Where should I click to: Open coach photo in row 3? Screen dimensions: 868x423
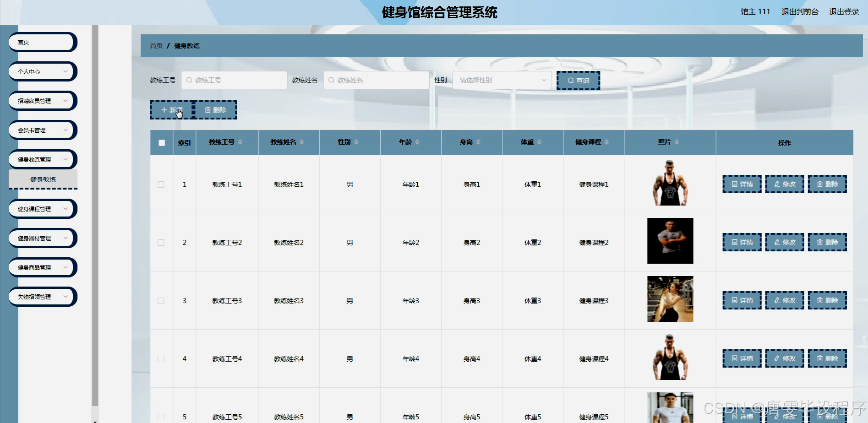(670, 299)
